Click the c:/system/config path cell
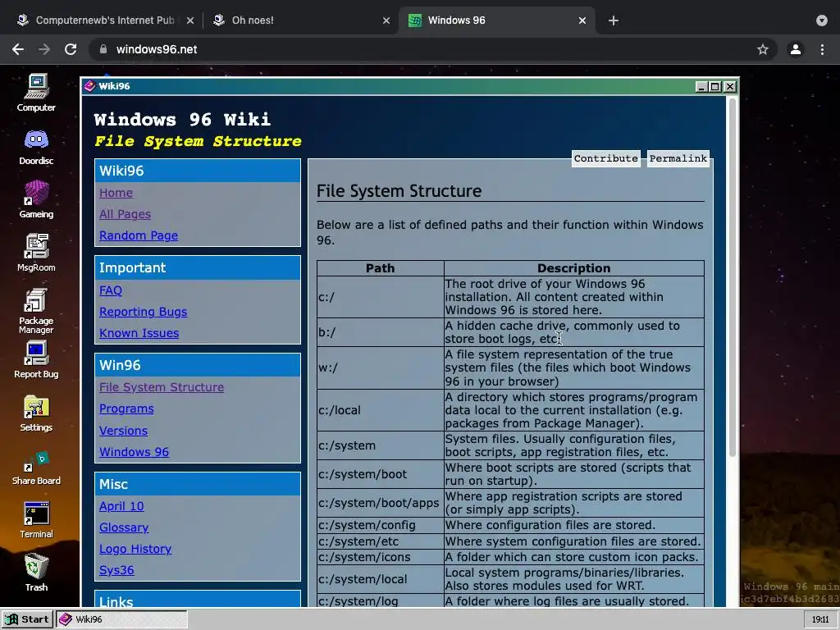This screenshot has height=630, width=840. pyautogui.click(x=380, y=525)
